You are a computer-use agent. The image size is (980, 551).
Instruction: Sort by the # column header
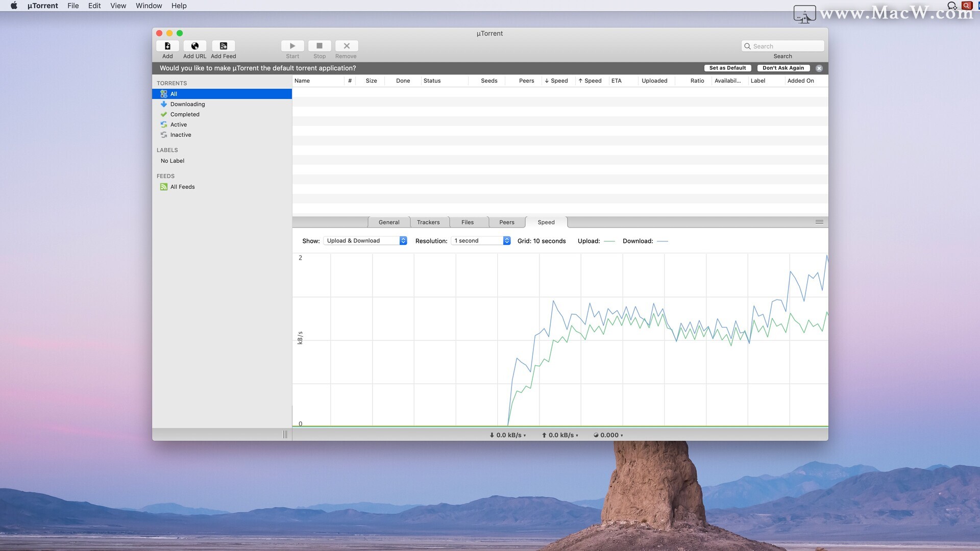pyautogui.click(x=350, y=81)
